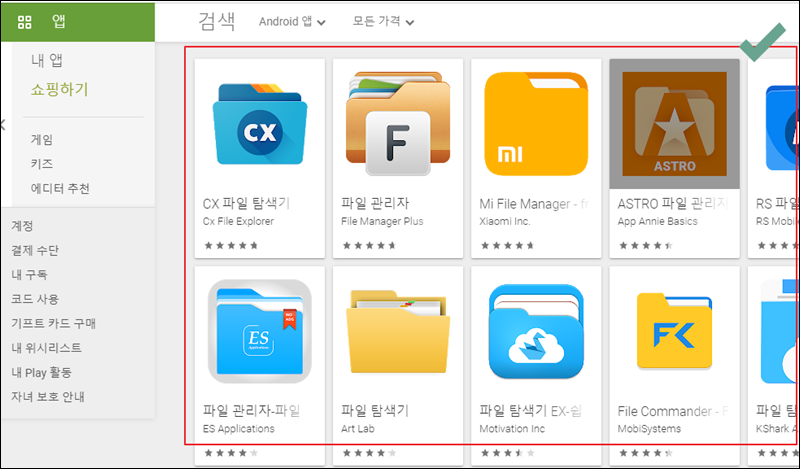800x469 pixels.
Task: Click the 파일 탐색기 EX title text
Action: pos(531,411)
